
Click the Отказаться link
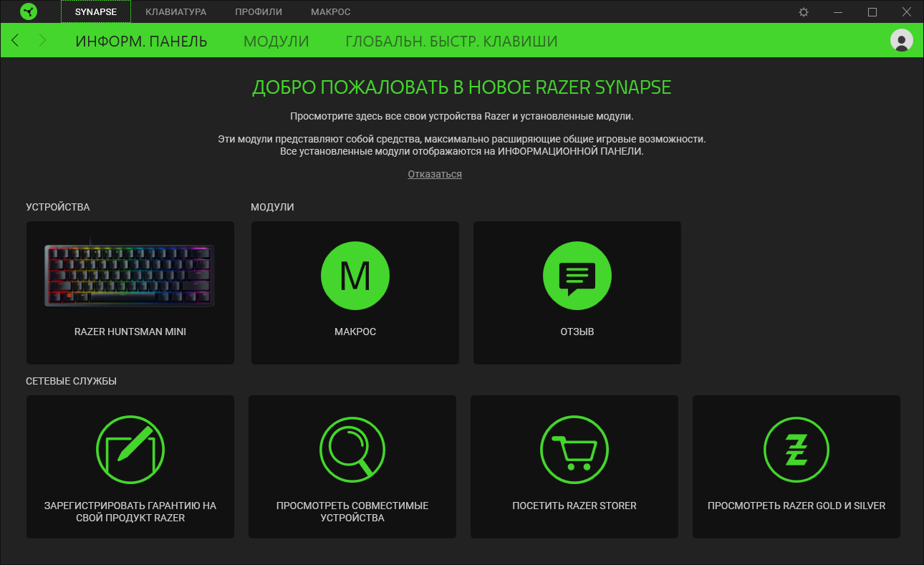tap(435, 174)
